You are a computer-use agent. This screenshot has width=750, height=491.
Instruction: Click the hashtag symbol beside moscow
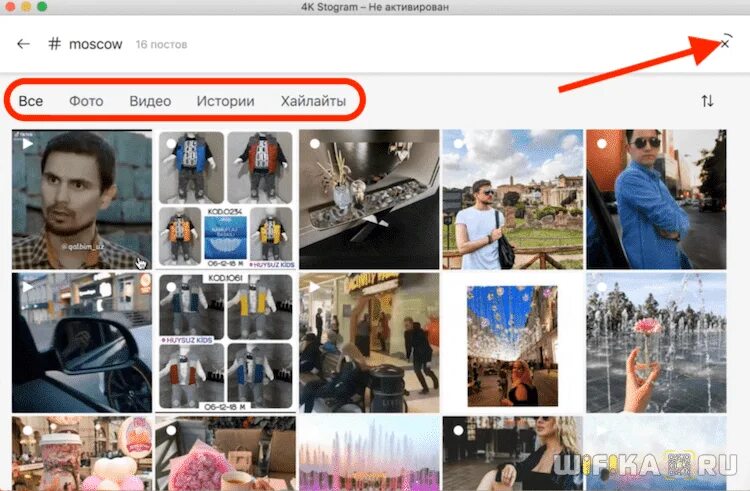coord(55,44)
